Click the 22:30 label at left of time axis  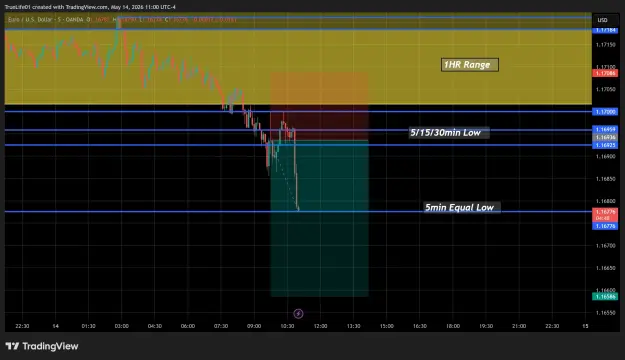(22, 326)
